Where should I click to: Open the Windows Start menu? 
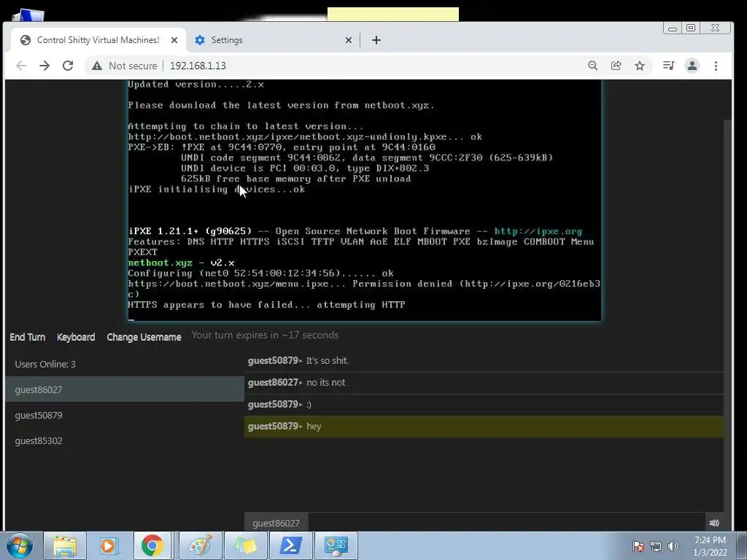coord(19,545)
